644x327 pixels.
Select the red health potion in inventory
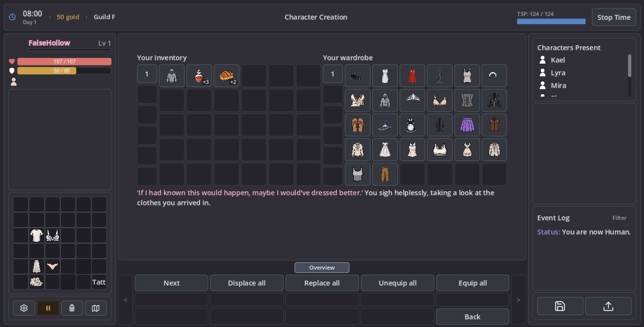[x=199, y=76]
